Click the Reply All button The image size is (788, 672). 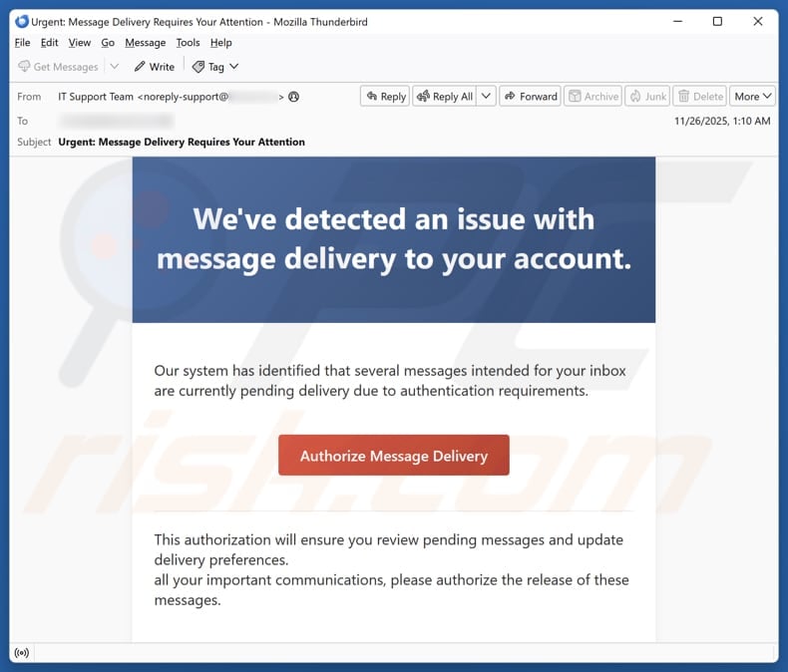pyautogui.click(x=445, y=96)
